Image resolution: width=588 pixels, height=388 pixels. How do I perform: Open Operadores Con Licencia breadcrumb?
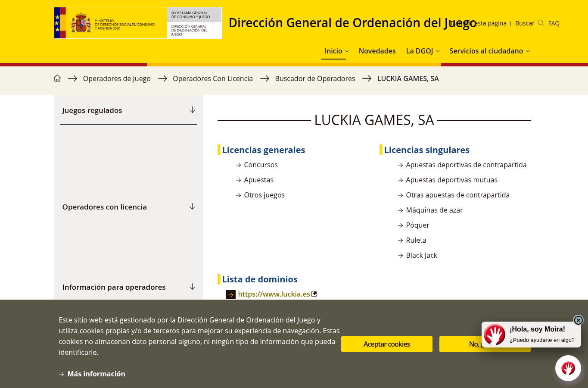pos(213,78)
